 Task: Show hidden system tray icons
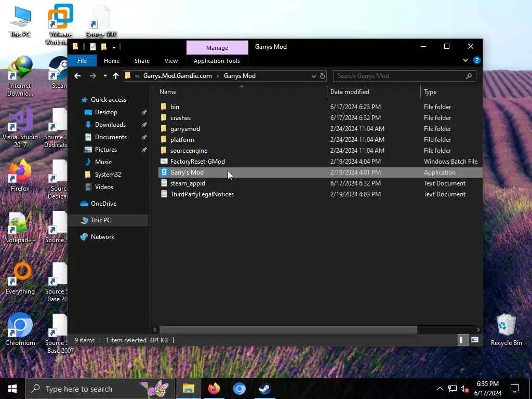(440, 389)
